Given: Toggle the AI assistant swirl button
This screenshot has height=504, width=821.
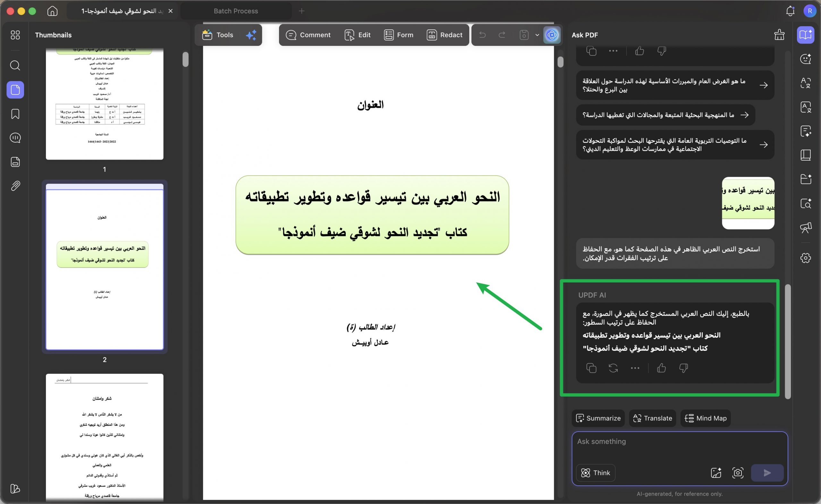Looking at the screenshot, I should point(552,35).
